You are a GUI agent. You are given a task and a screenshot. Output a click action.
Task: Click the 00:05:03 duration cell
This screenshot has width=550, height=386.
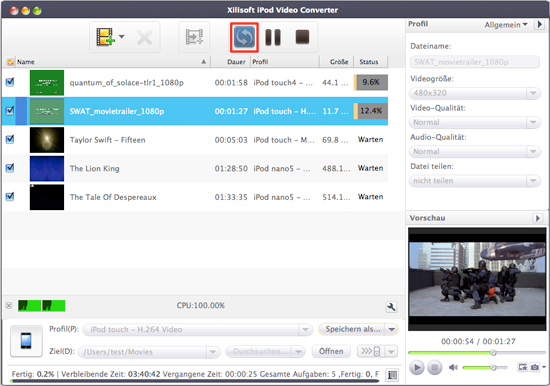(x=231, y=140)
